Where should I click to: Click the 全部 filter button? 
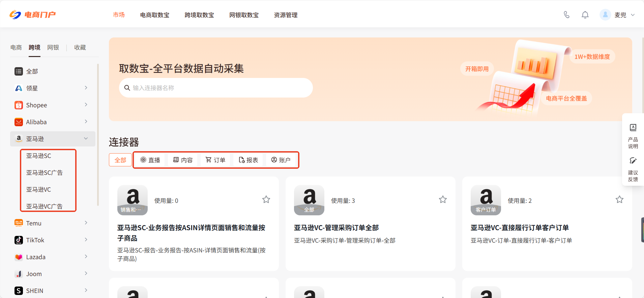120,160
